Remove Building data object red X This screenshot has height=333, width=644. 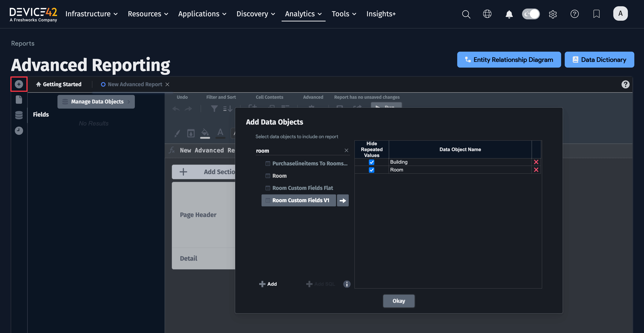[536, 162]
